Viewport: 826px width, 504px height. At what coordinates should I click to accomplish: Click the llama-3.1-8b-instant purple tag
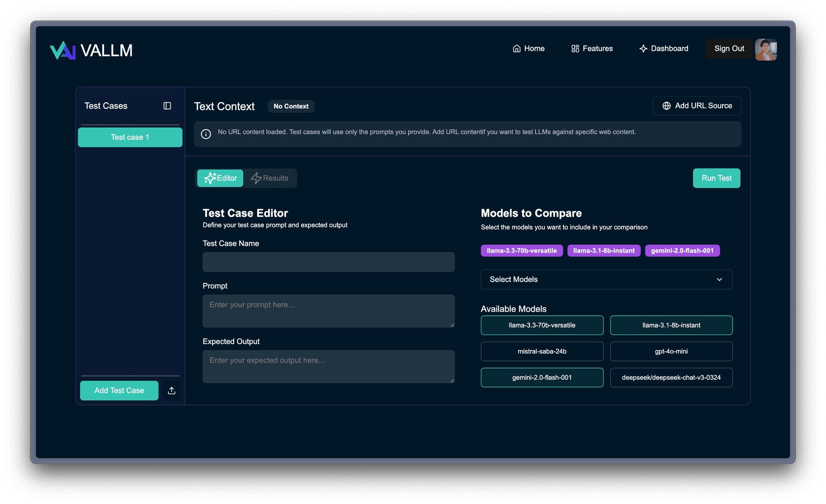pos(604,251)
